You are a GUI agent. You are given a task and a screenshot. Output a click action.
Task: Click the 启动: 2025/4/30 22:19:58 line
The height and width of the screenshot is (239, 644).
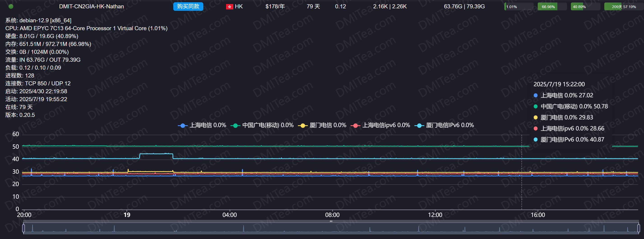coord(36,91)
